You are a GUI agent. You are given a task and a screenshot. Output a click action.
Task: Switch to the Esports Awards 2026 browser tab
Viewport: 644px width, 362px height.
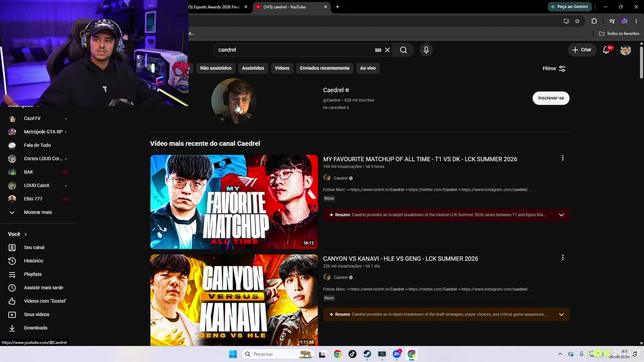coord(215,7)
